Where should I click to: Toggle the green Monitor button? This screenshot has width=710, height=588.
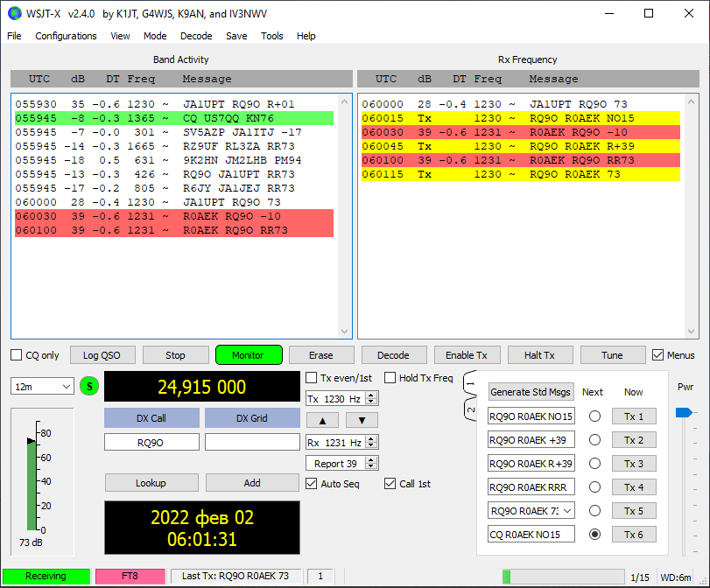tap(249, 355)
